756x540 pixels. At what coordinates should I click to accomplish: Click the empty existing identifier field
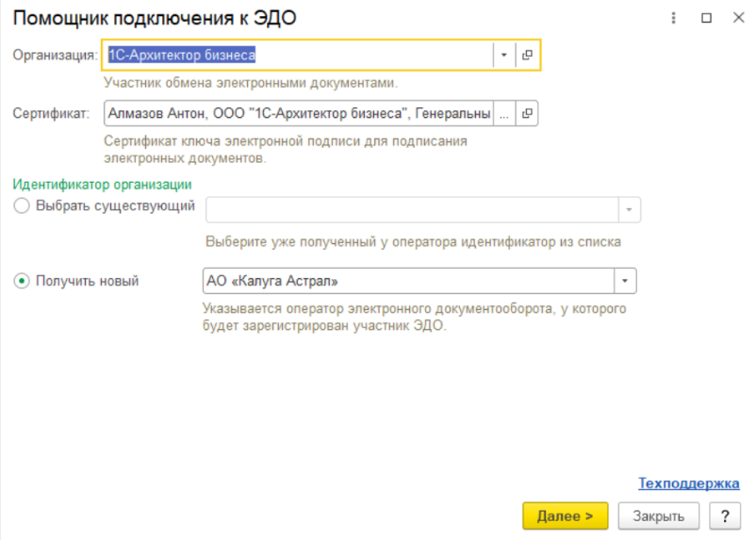(412, 210)
